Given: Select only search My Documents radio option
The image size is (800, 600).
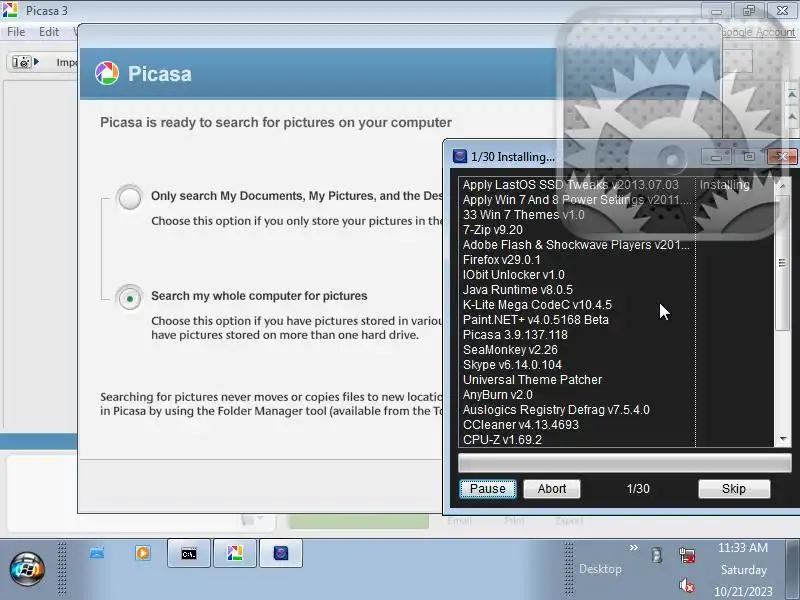Looking at the screenshot, I should click(130, 197).
